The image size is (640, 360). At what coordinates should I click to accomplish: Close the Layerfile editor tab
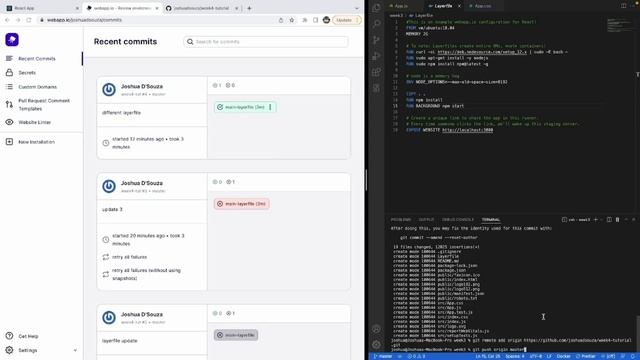(459, 6)
